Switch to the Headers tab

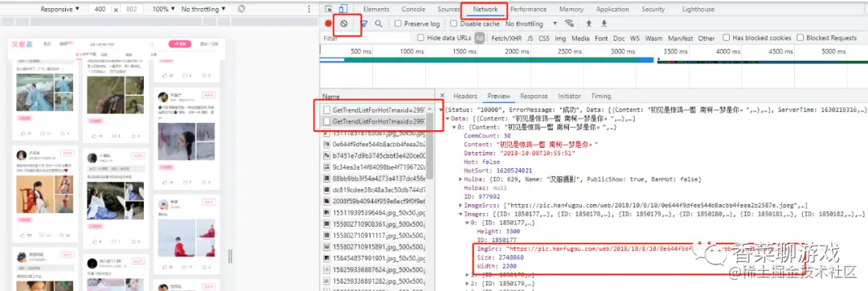tap(465, 96)
